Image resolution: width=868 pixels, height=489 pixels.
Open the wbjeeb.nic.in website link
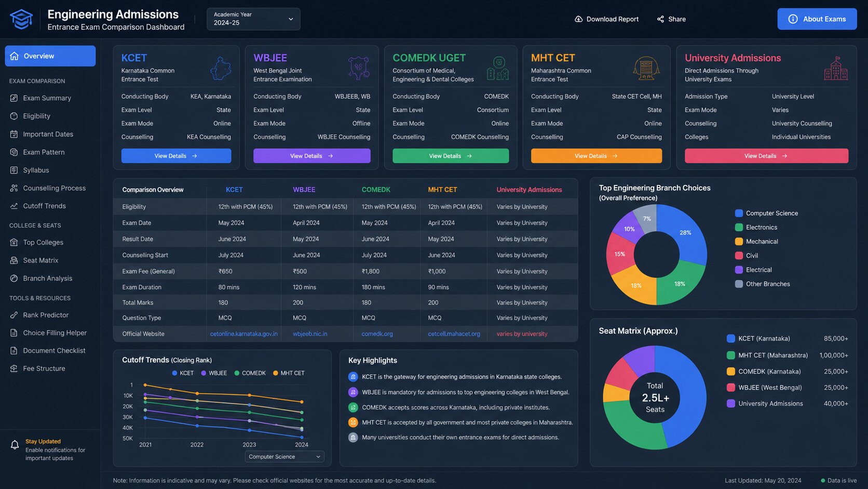pos(310,334)
